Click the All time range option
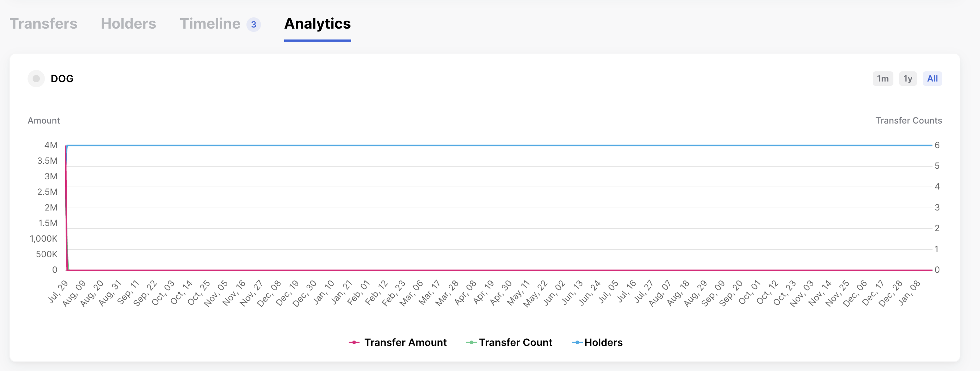The image size is (980, 371). (933, 79)
